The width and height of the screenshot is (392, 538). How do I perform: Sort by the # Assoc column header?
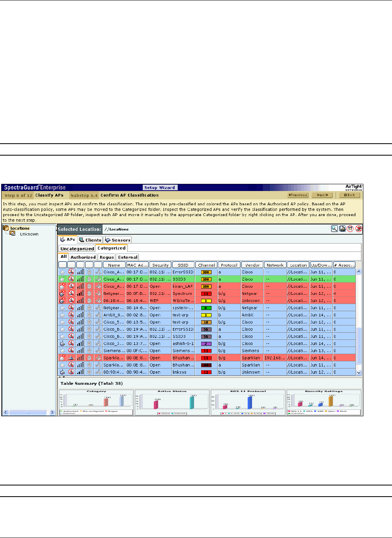pos(344,265)
